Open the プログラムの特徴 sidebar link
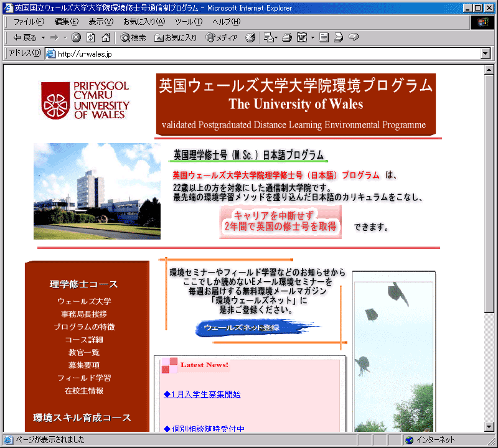 click(84, 327)
